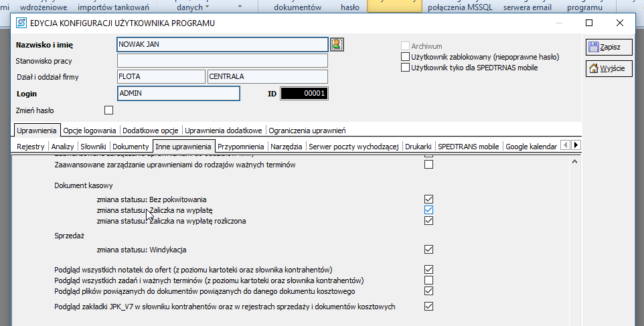This screenshot has height=326, width=644.
Task: Click the Stanowisko pracy field
Action: [223, 60]
